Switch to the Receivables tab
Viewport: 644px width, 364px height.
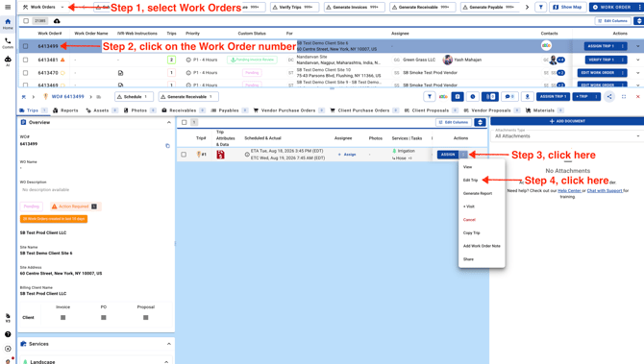(184, 110)
